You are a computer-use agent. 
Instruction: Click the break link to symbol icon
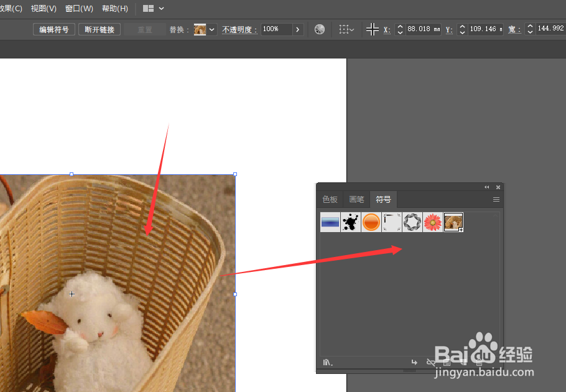[x=430, y=362]
